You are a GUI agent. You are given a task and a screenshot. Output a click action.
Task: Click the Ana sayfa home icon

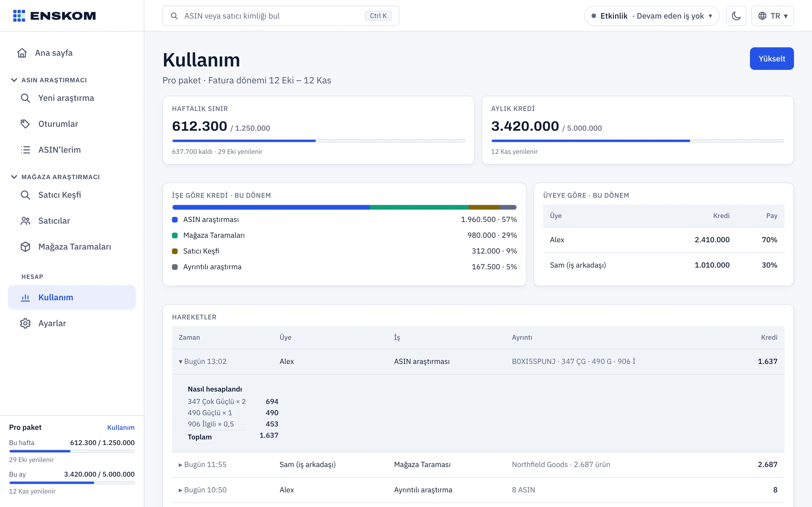pos(22,53)
